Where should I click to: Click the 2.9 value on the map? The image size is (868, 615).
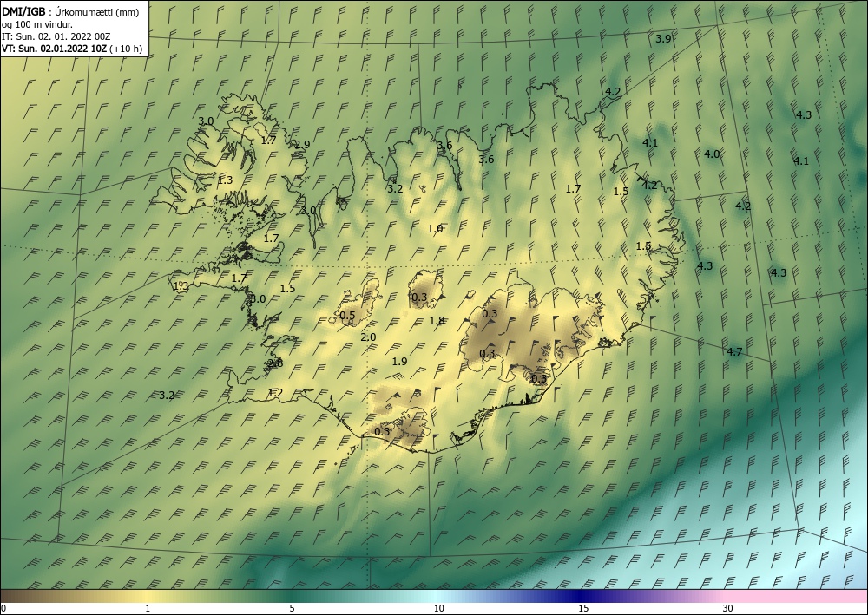click(x=302, y=144)
